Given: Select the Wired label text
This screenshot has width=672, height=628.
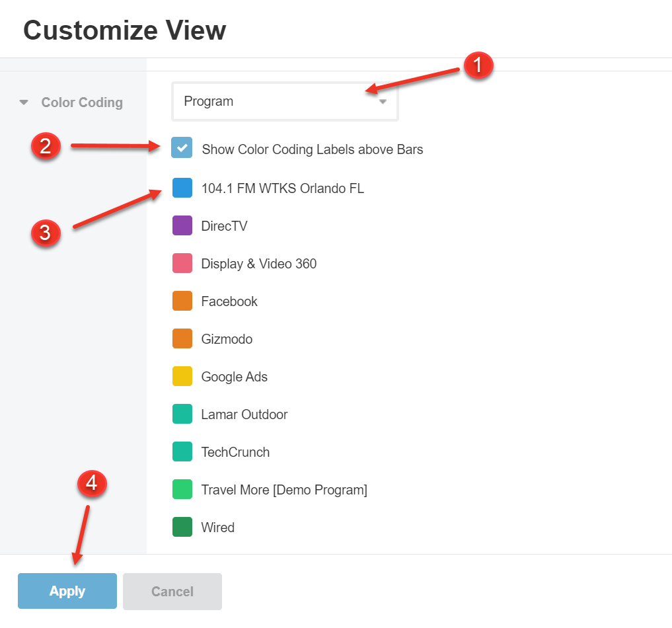Looking at the screenshot, I should pos(217,527).
